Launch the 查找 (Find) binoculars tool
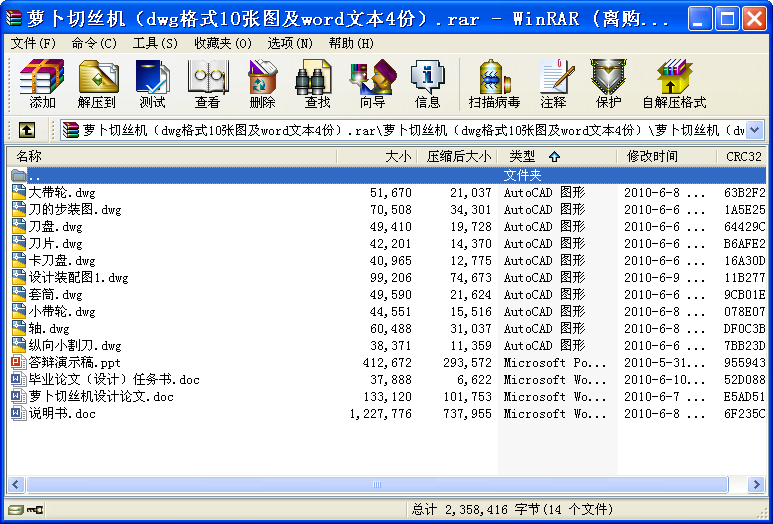The width and height of the screenshot is (773, 524). point(317,84)
